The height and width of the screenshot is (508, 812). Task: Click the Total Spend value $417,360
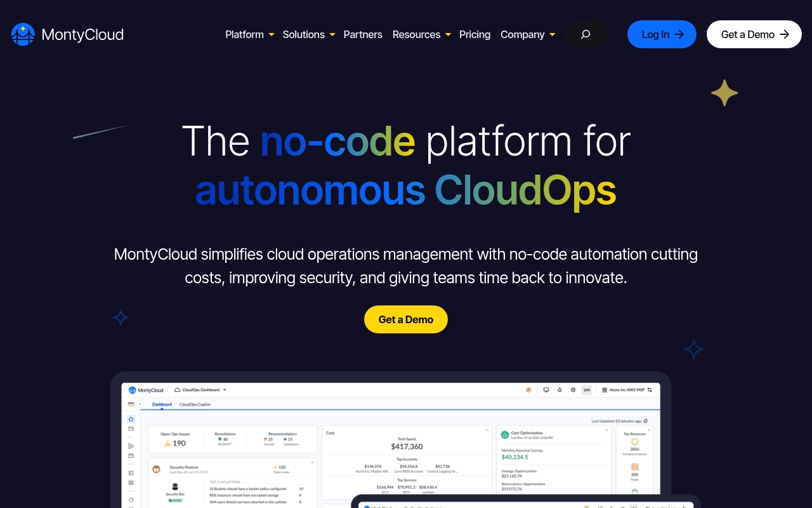[x=407, y=447]
